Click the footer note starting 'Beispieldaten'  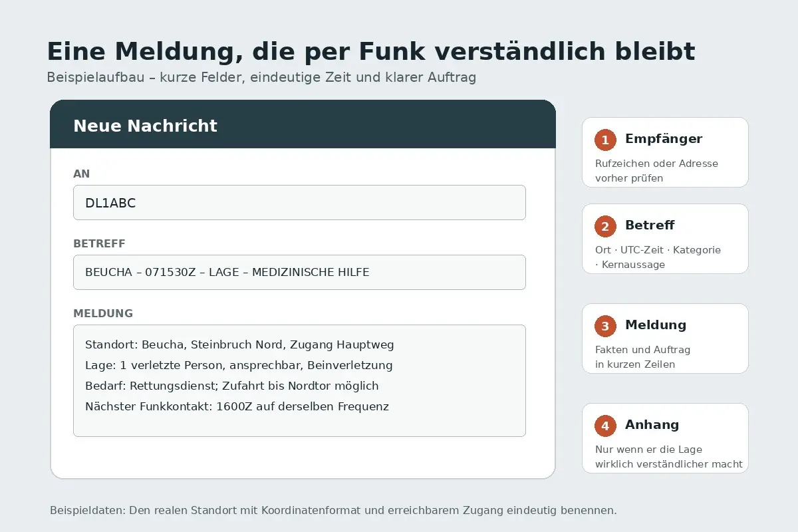coord(333,511)
